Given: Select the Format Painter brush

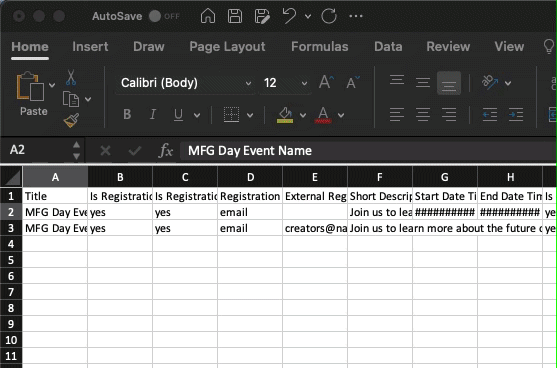Looking at the screenshot, I should click(71, 121).
